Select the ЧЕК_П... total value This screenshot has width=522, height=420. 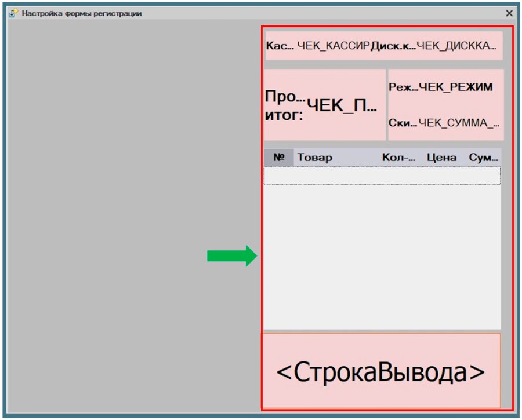(x=342, y=105)
